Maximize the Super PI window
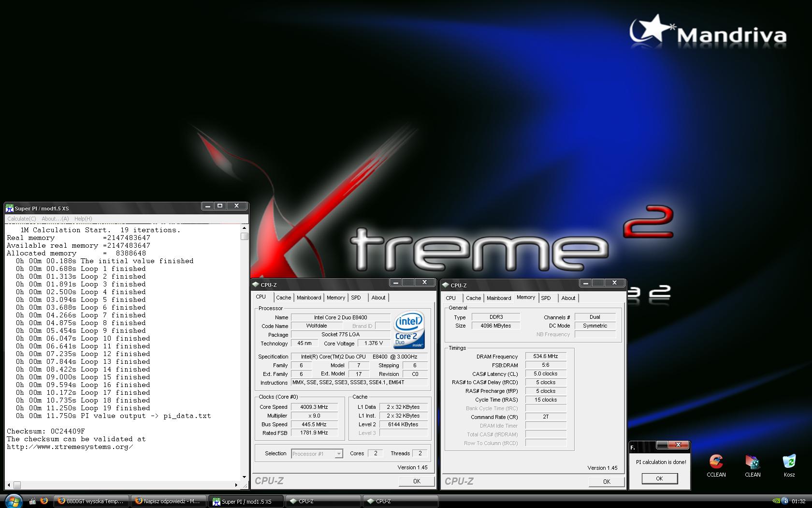Image resolution: width=812 pixels, height=508 pixels. [x=220, y=206]
